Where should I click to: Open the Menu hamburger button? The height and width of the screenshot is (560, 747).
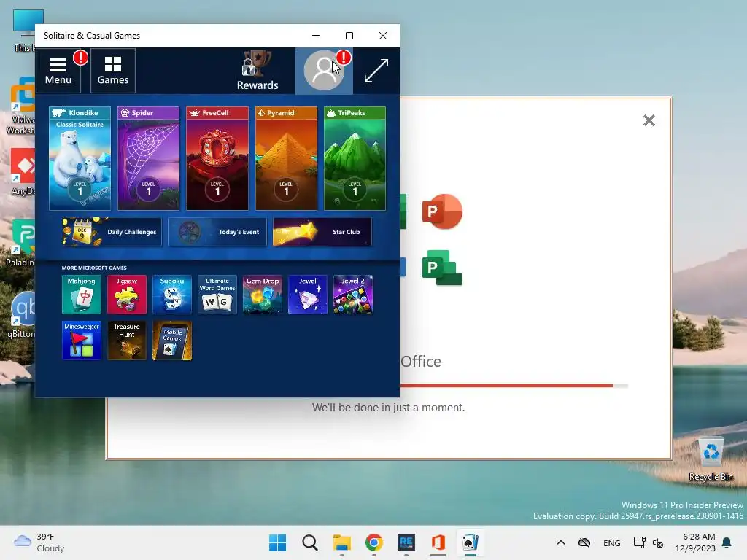tap(58, 71)
